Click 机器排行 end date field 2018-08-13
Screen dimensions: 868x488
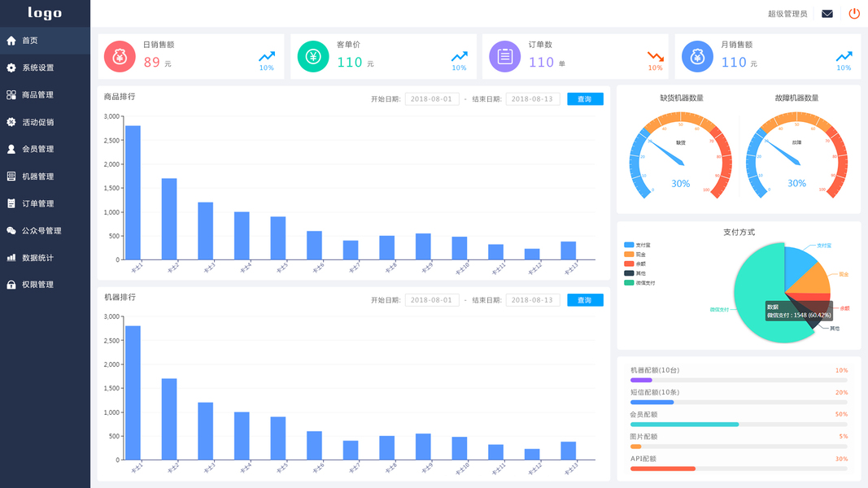click(x=533, y=300)
